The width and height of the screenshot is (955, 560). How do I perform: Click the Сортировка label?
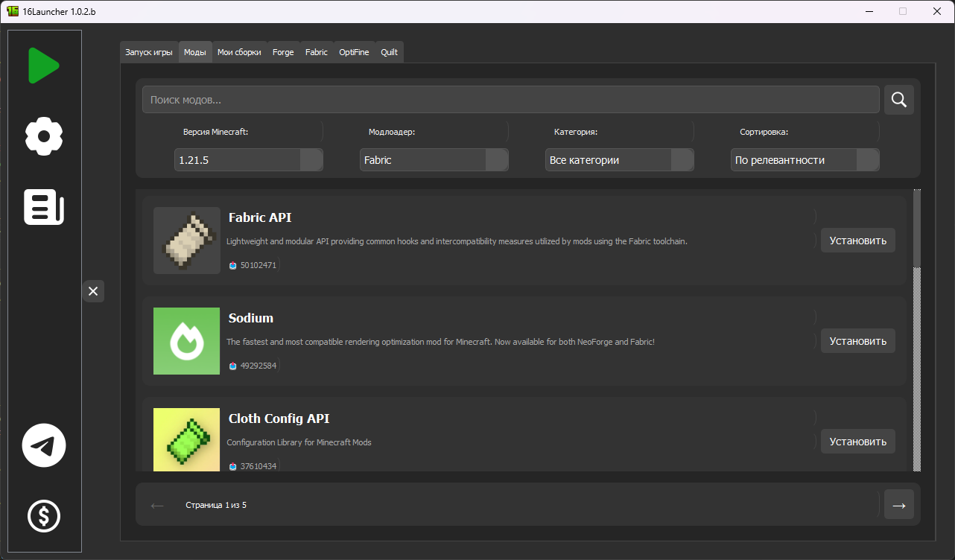(764, 132)
